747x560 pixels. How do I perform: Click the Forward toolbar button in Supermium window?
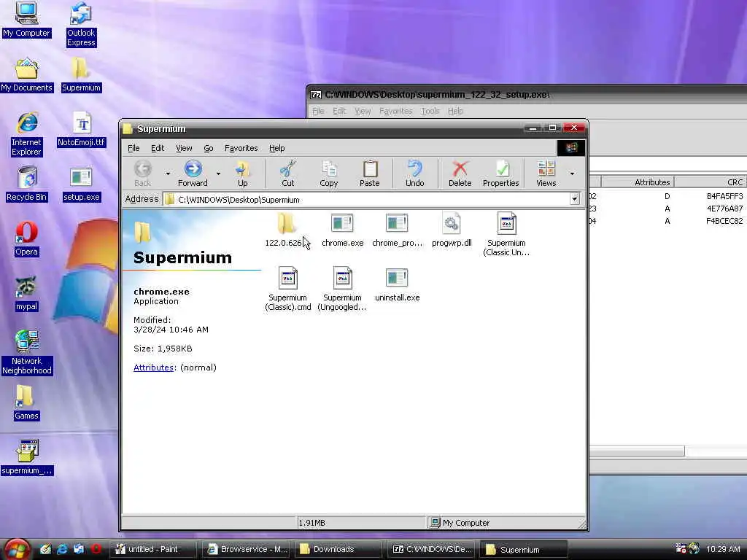[193, 174]
